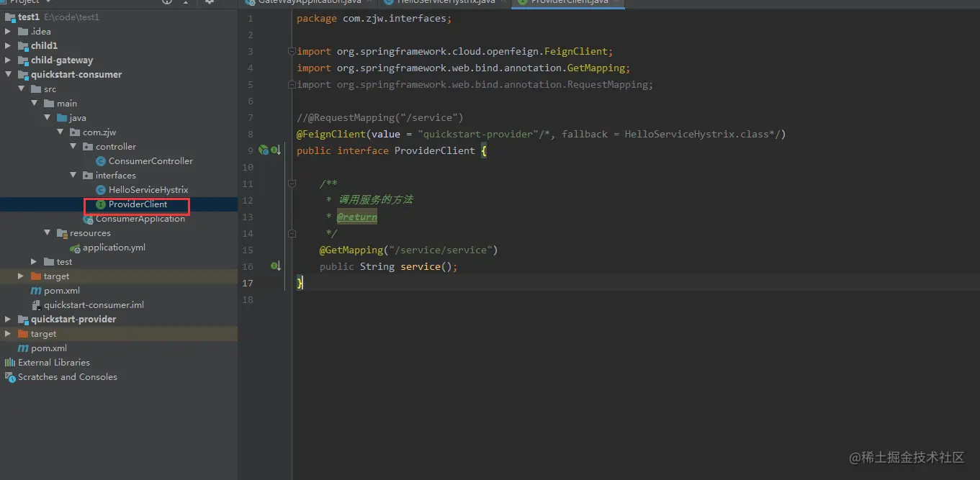Collapse the resources folder
This screenshot has width=980, height=480.
point(48,233)
